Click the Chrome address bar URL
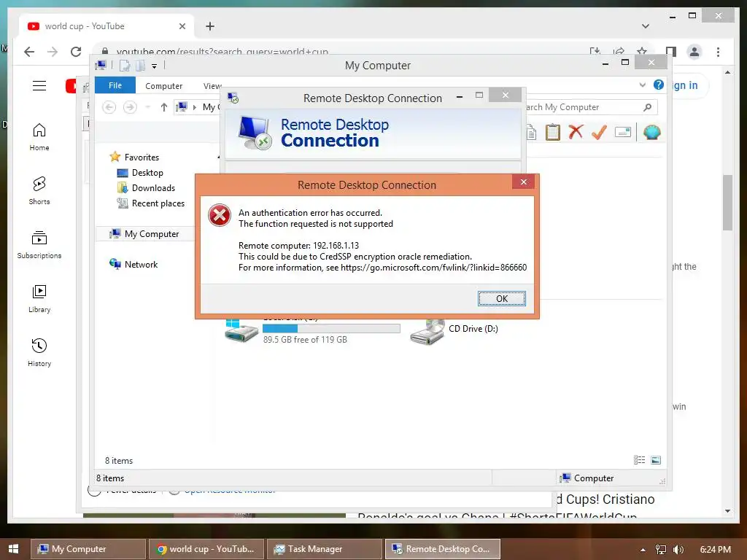Viewport: 747px width, 560px height. (x=222, y=52)
